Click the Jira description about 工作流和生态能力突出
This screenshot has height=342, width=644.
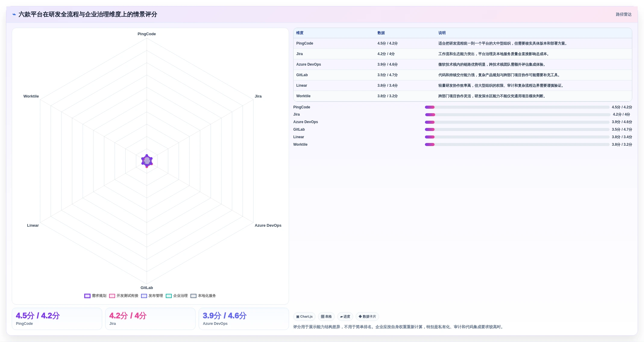[494, 54]
